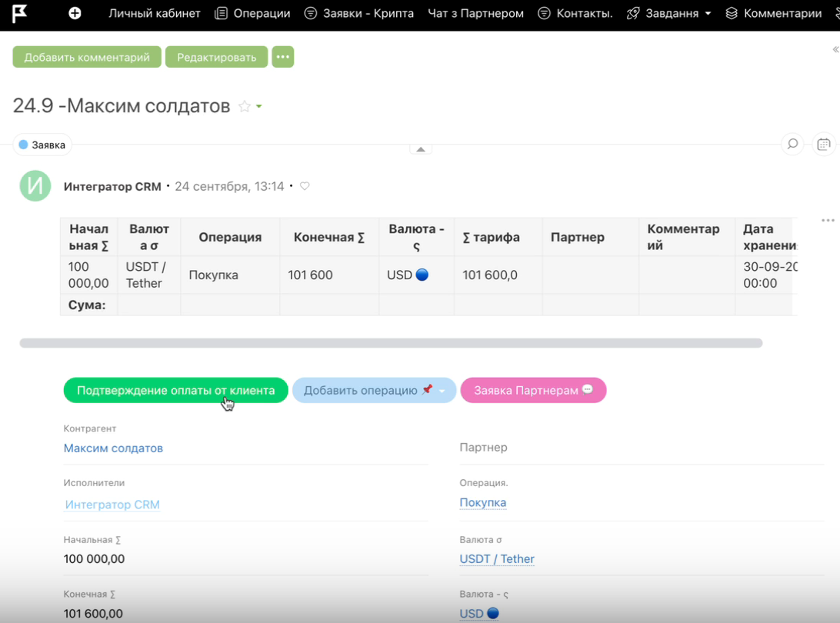Viewport: 840px width, 623px height.
Task: Collapse the right panel with double chevron
Action: tap(835, 49)
